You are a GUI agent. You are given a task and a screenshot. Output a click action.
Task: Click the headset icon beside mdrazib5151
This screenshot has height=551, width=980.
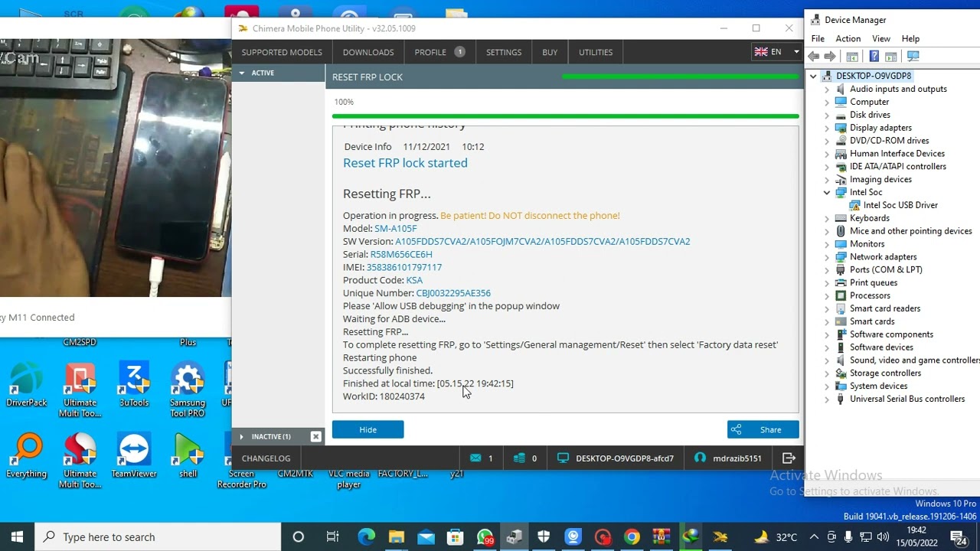(700, 458)
